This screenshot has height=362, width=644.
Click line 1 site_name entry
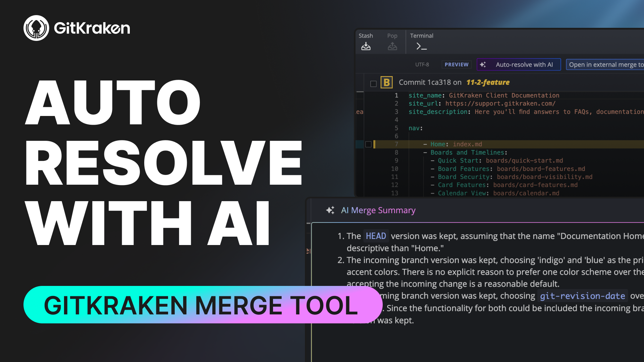pyautogui.click(x=484, y=96)
